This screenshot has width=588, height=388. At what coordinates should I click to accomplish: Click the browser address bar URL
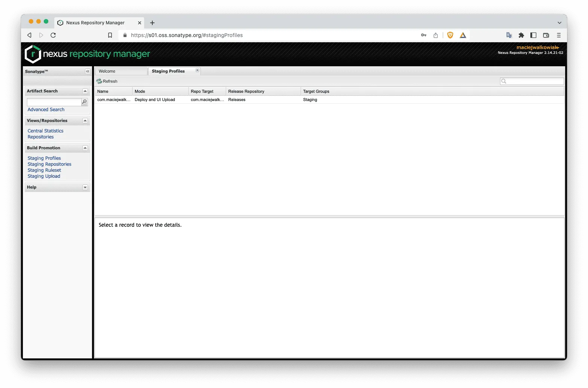click(187, 35)
